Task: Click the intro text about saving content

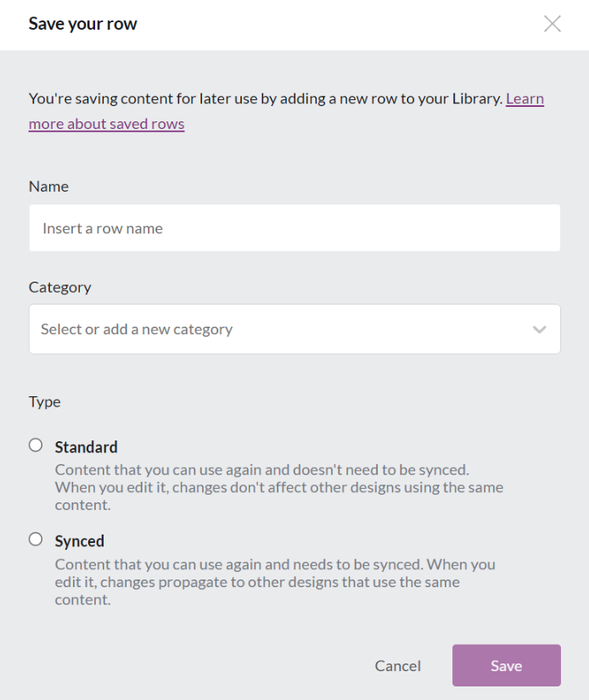Action: point(266,98)
